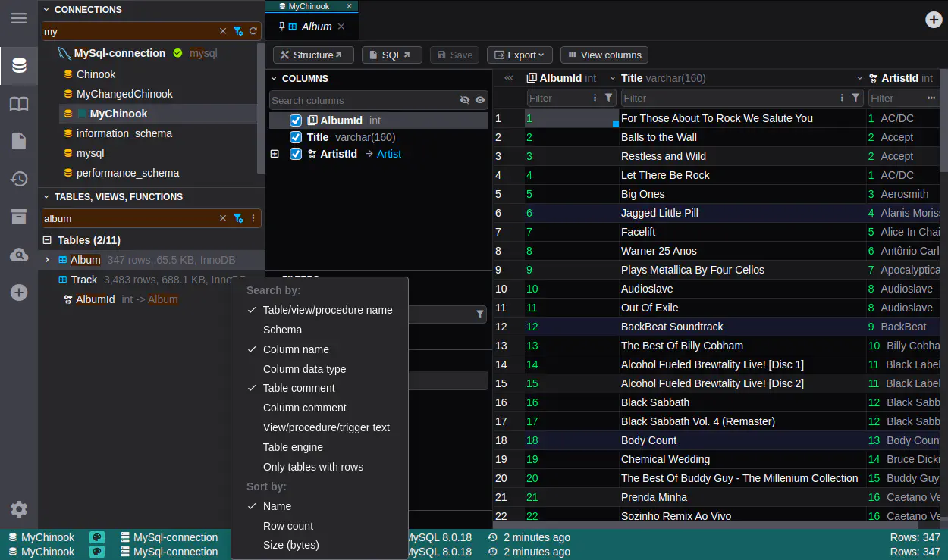Refresh the connections list

pos(253,31)
